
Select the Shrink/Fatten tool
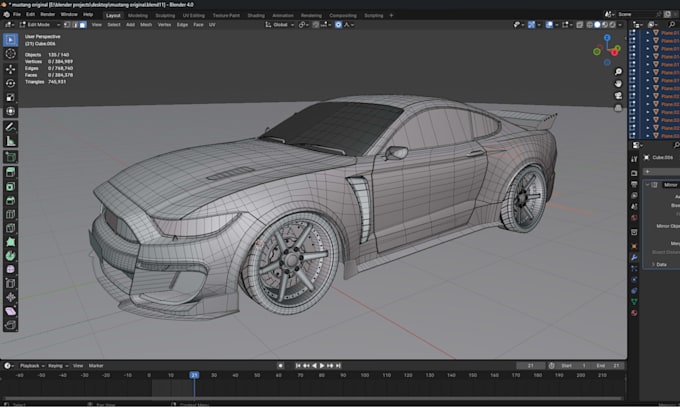10,298
